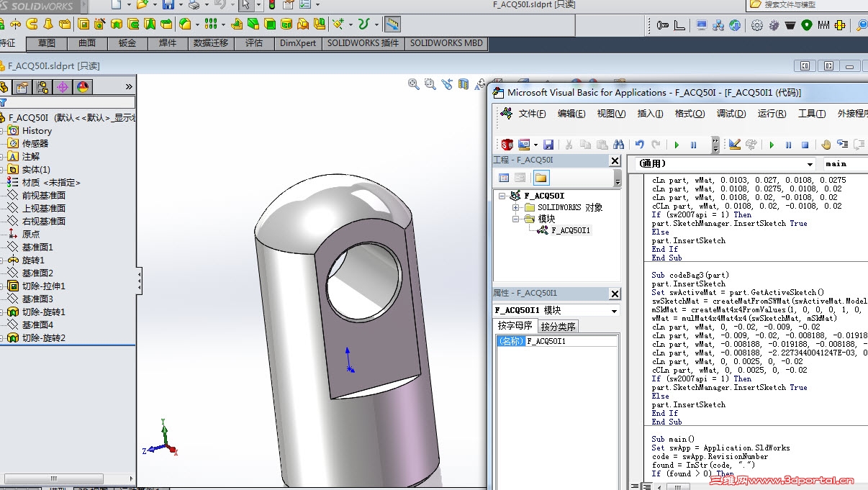
Task: Click the Find binoculars icon in VBA toolbar
Action: (x=618, y=145)
